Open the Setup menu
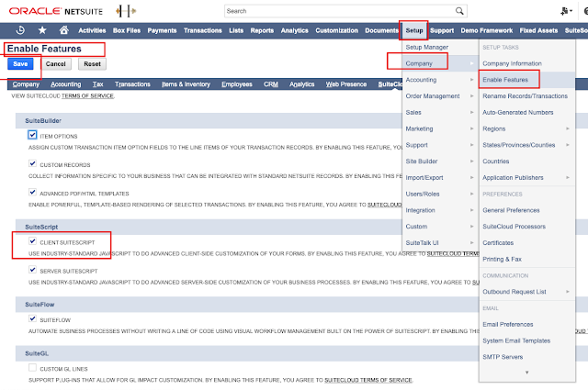 (414, 30)
